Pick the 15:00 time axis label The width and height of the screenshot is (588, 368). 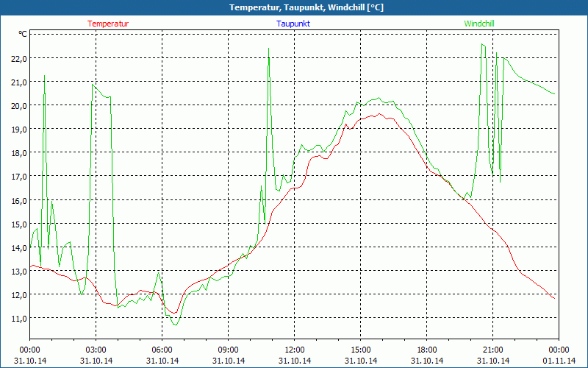pos(361,350)
